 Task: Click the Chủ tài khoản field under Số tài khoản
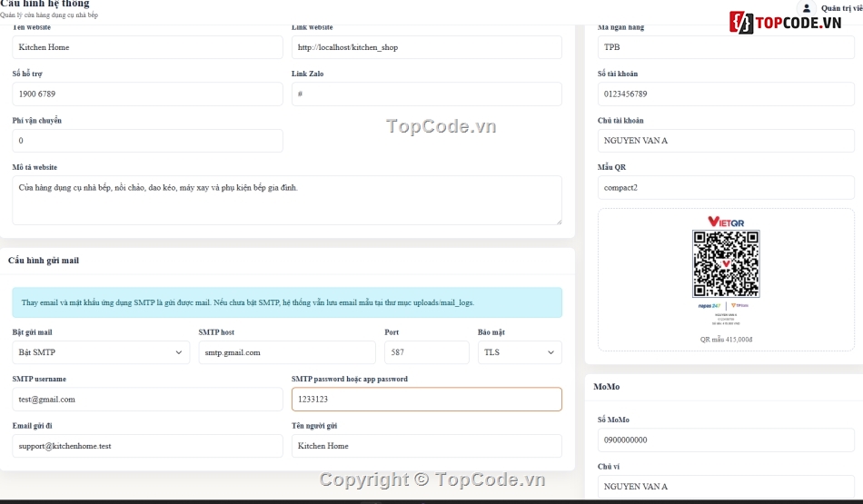[726, 141]
